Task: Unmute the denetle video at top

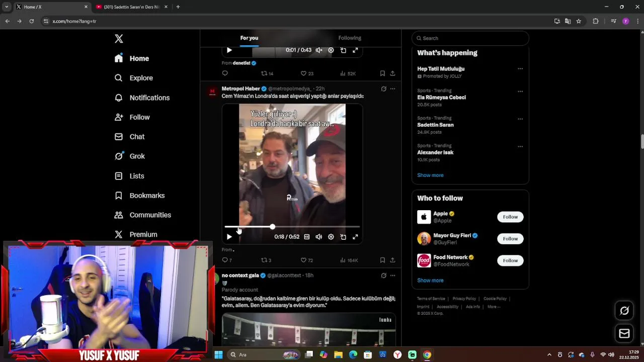Action: 319,50
